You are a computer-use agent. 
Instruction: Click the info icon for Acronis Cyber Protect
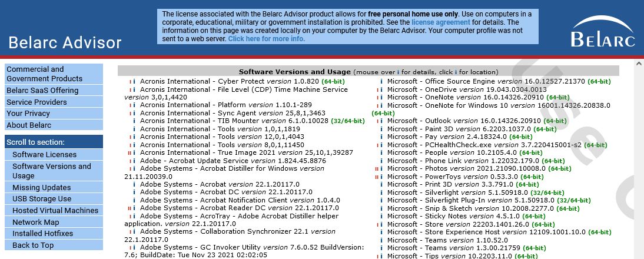click(x=134, y=82)
